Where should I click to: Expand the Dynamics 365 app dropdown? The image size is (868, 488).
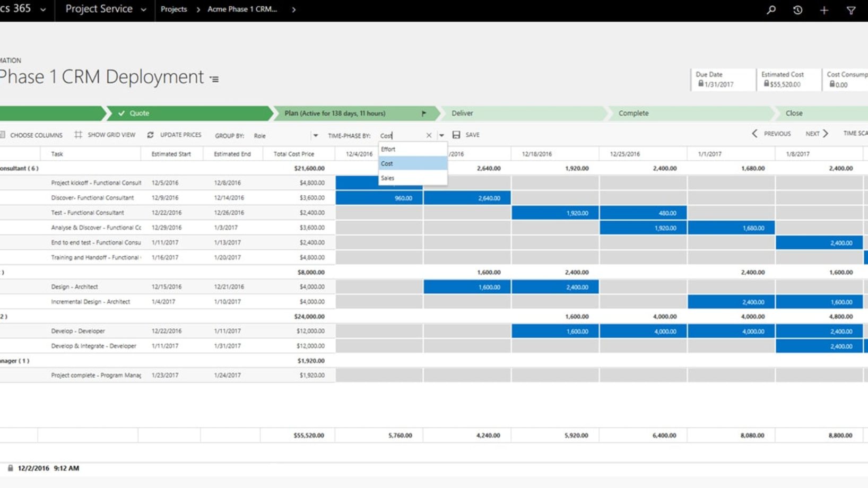[43, 10]
